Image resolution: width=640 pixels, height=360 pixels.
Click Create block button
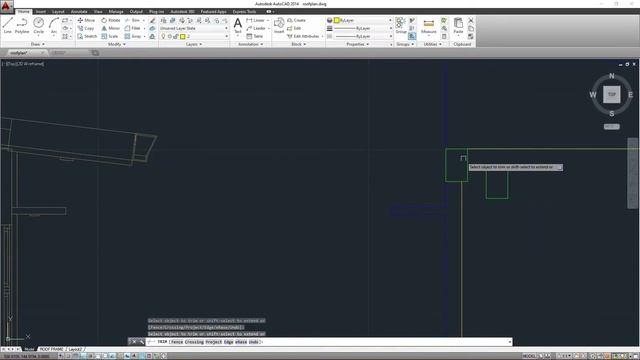pyautogui.click(x=296, y=20)
